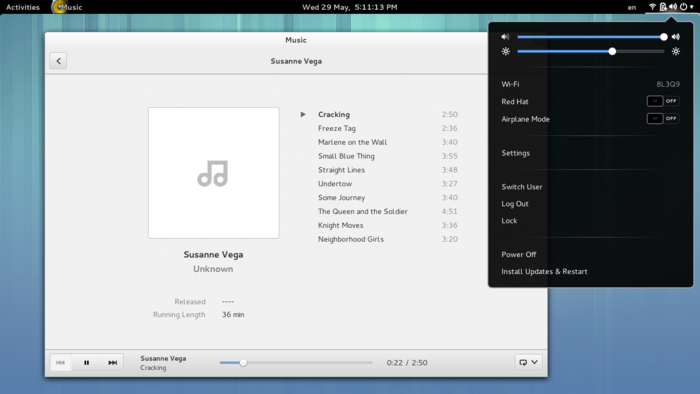Pause the playing song
The height and width of the screenshot is (394, 700).
87,363
